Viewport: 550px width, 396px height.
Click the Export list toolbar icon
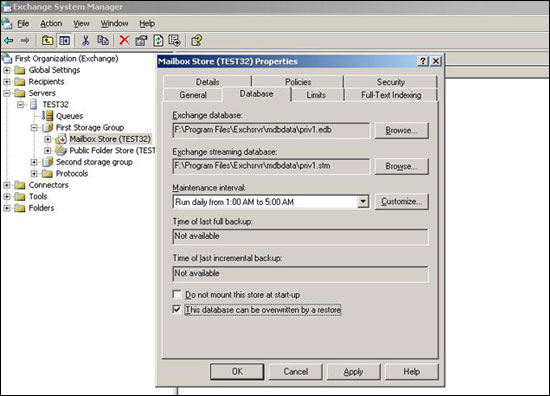point(174,41)
